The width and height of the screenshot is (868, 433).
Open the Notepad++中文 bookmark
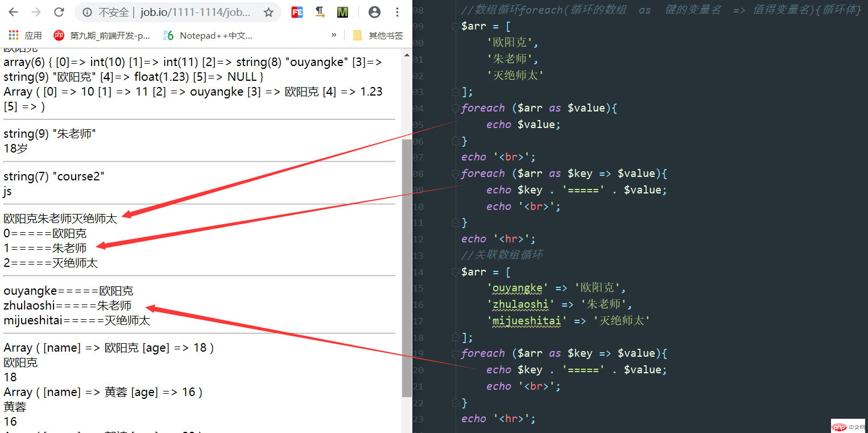click(x=208, y=35)
